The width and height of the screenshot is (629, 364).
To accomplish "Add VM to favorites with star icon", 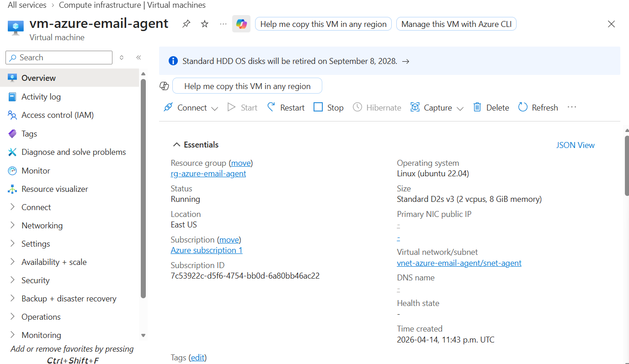I will coord(205,24).
